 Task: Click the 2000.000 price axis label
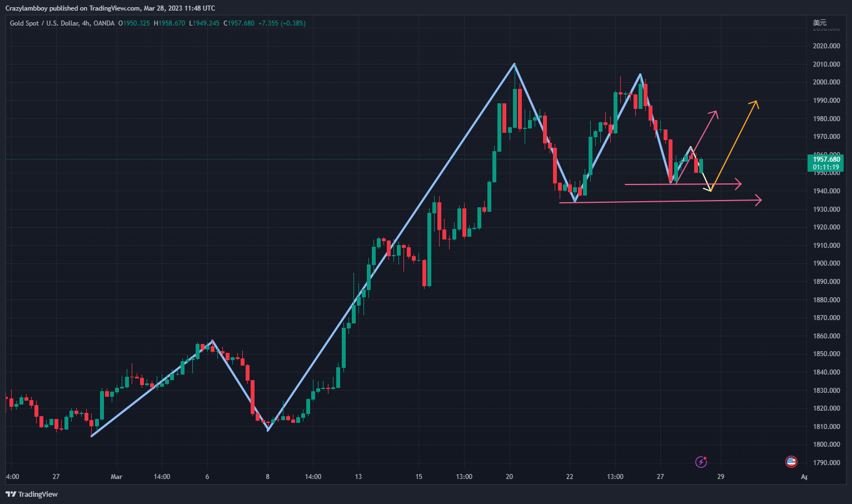pos(826,82)
